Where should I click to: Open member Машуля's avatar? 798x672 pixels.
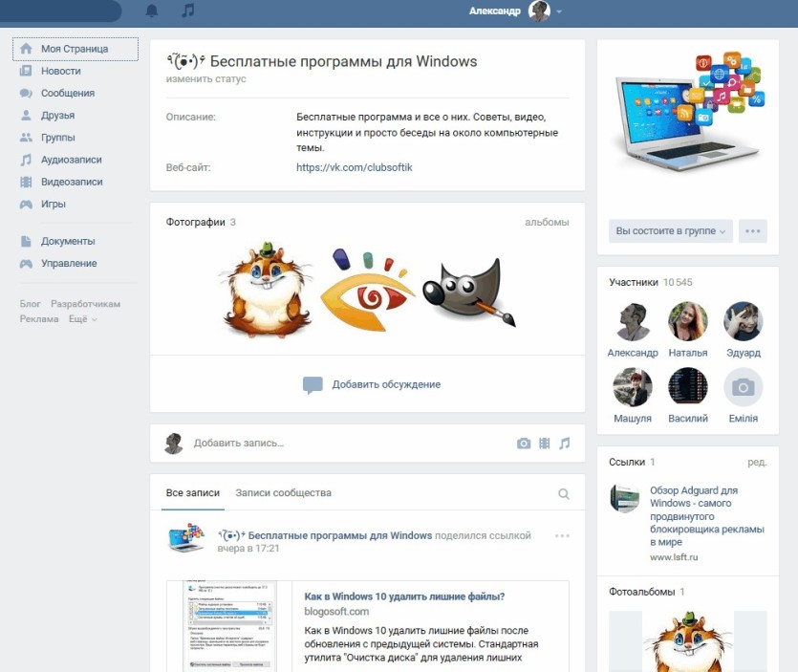[633, 387]
